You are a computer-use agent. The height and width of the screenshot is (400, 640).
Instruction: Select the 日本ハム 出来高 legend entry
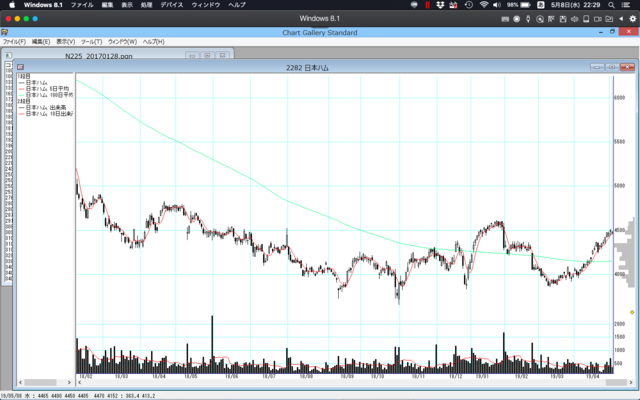point(42,107)
